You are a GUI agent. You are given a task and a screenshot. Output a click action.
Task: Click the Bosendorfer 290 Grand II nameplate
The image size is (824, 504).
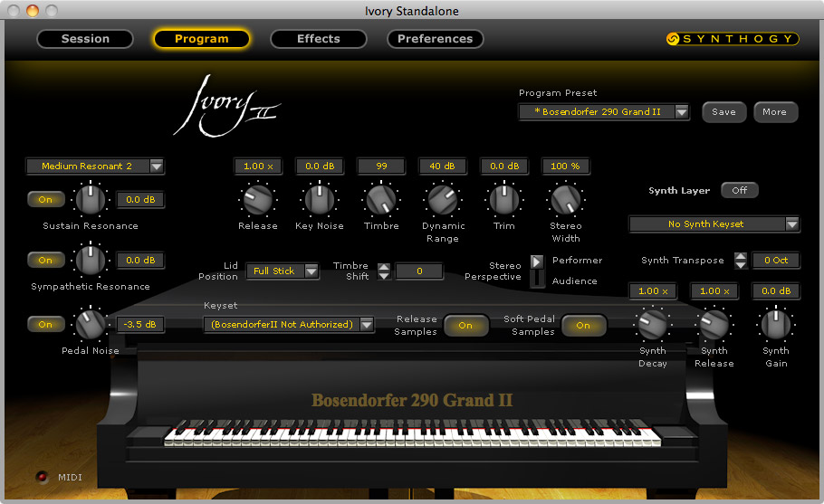pos(412,401)
